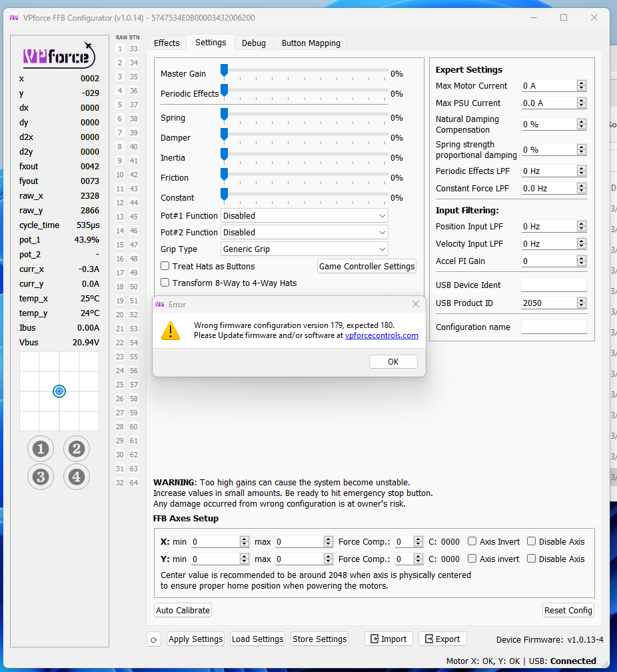
Task: Click Auto Calibrate button
Action: (183, 610)
